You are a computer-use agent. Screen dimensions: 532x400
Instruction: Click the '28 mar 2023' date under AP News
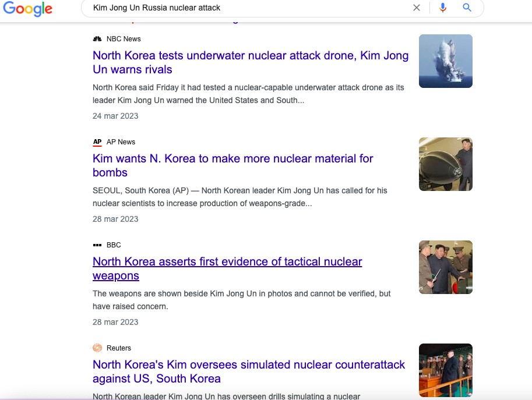pyautogui.click(x=115, y=219)
